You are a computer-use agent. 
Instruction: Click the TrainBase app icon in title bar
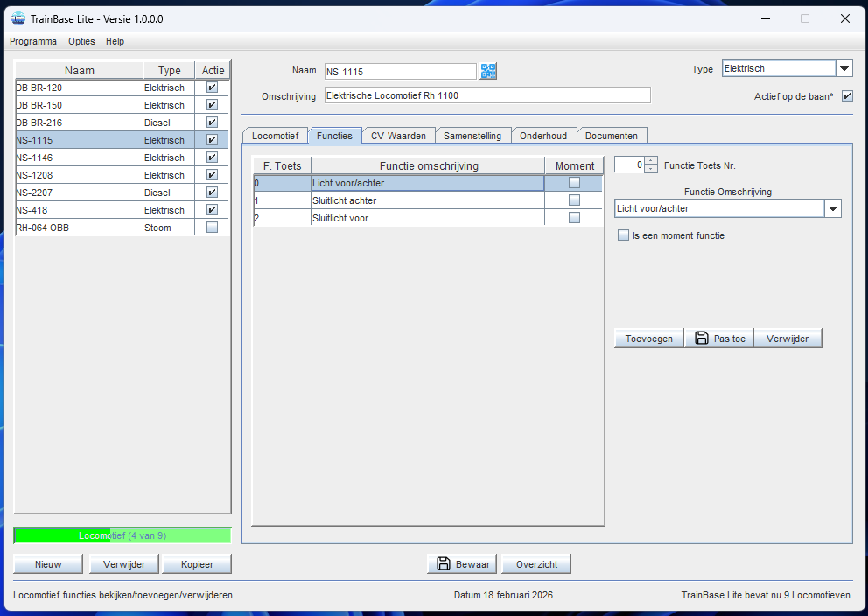click(17, 18)
